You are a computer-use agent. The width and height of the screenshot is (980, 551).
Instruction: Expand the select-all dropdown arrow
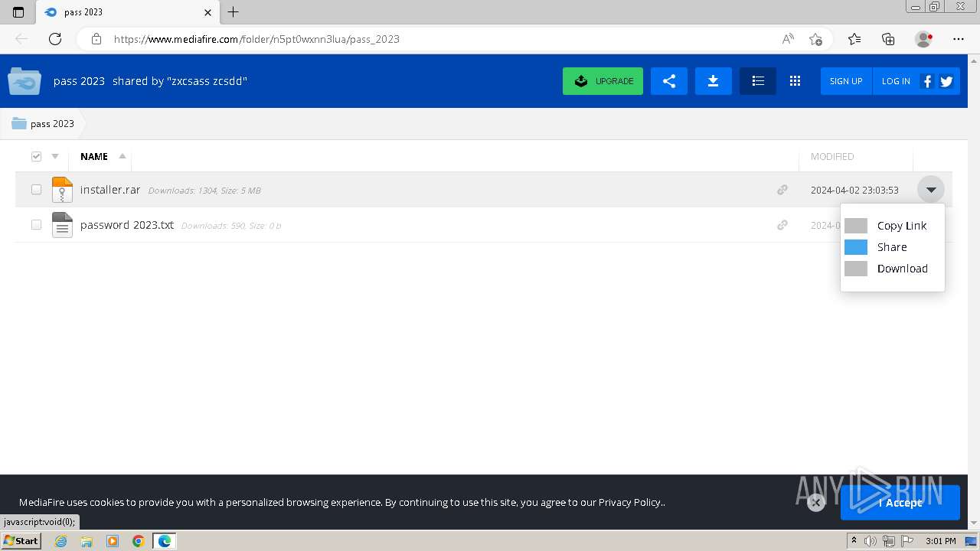[x=55, y=156]
